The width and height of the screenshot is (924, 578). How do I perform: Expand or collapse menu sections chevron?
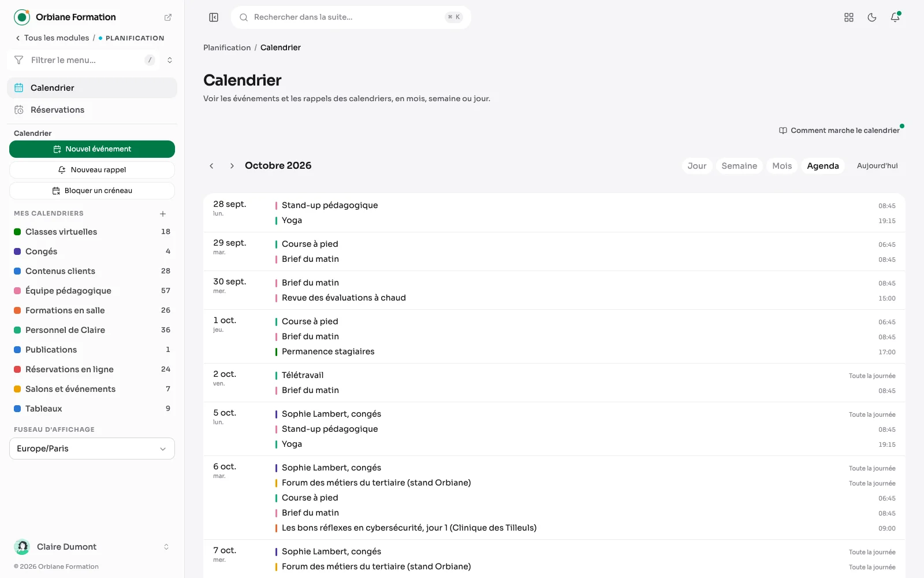170,60
